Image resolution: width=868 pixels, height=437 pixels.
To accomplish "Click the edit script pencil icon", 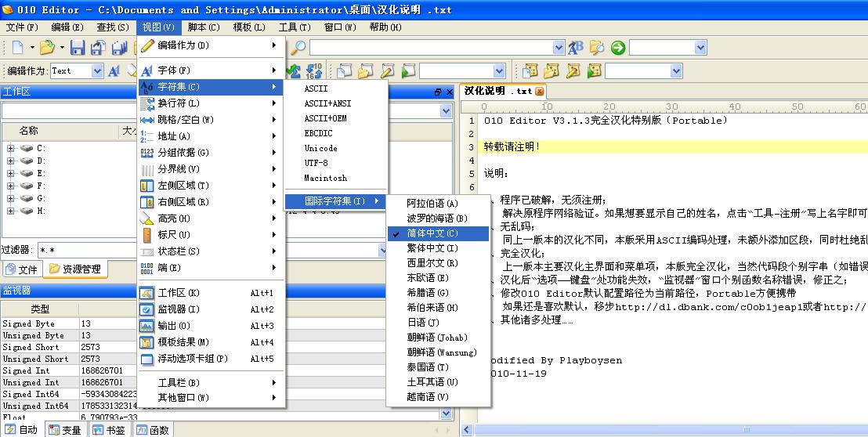I will pos(388,70).
